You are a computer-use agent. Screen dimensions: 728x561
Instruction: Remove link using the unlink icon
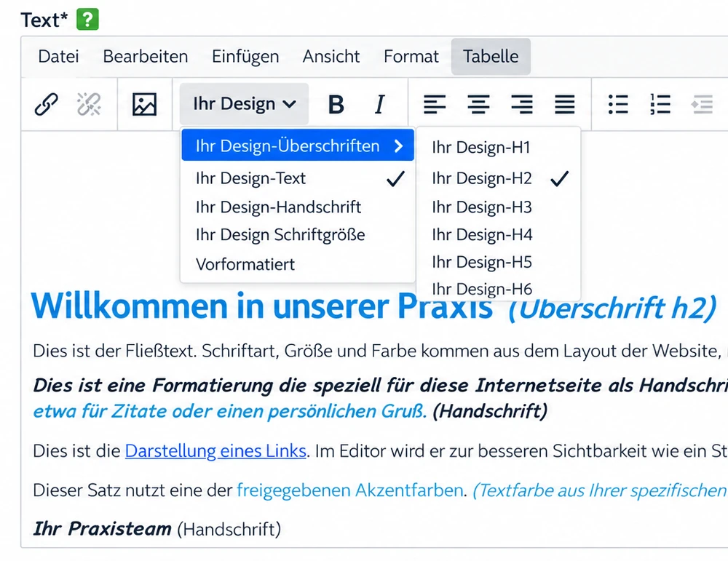coord(89,104)
